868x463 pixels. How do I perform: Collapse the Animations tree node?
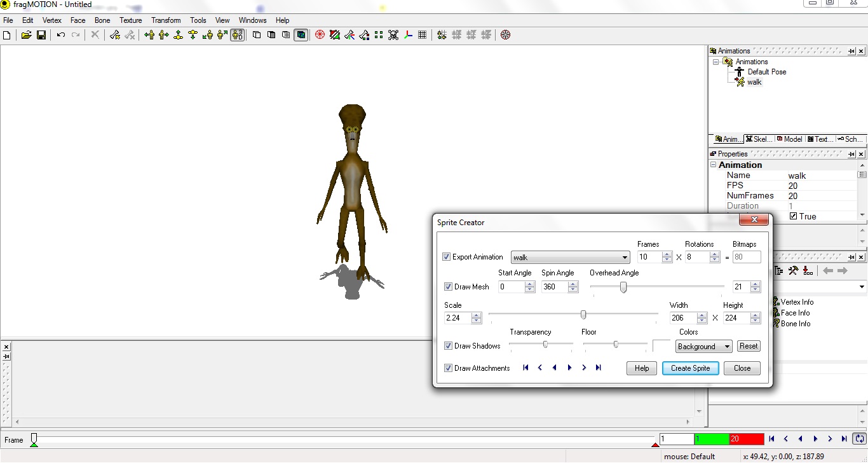tap(715, 62)
